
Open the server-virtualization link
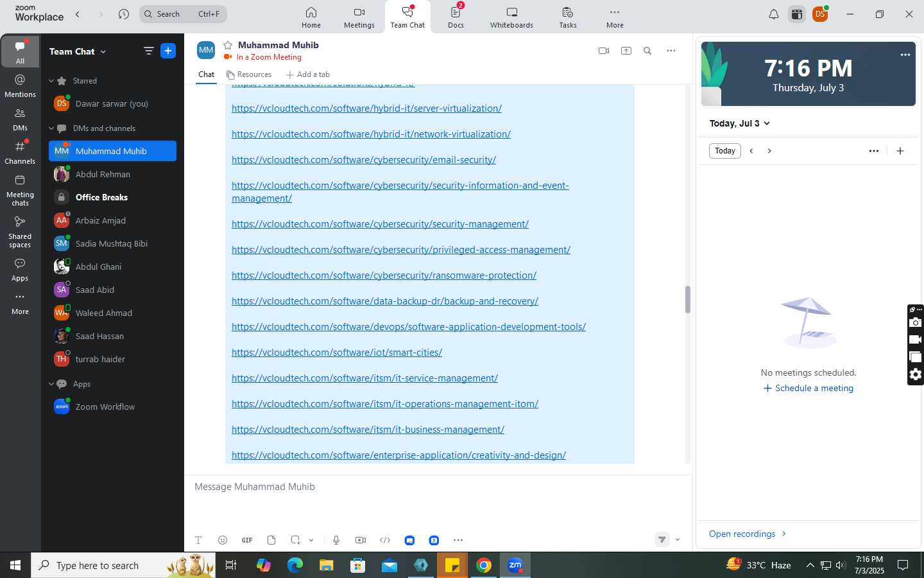coord(366,109)
